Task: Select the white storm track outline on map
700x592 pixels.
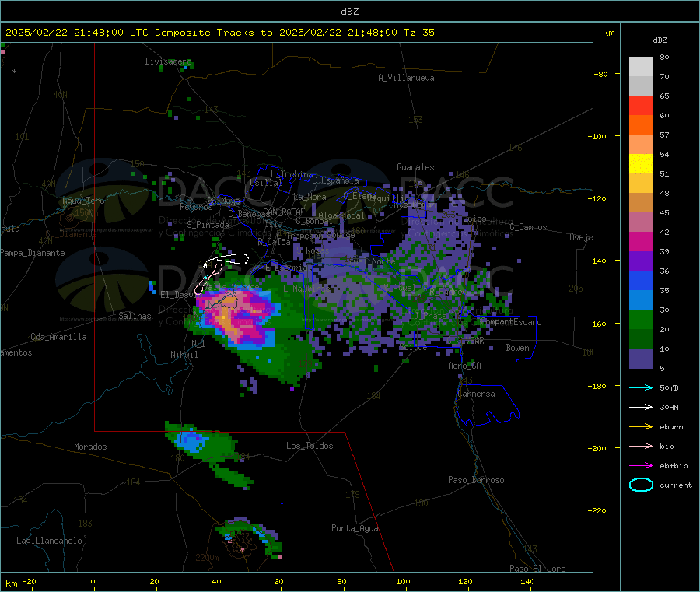Action: pos(227,259)
